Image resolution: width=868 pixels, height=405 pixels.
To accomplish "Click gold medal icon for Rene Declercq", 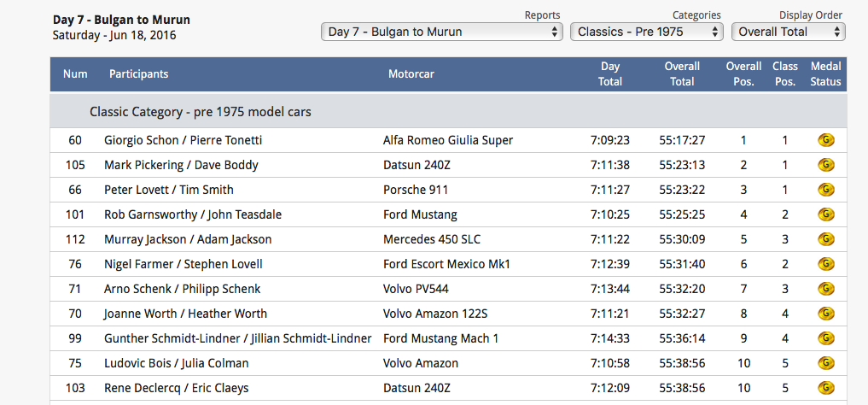I will 825,388.
